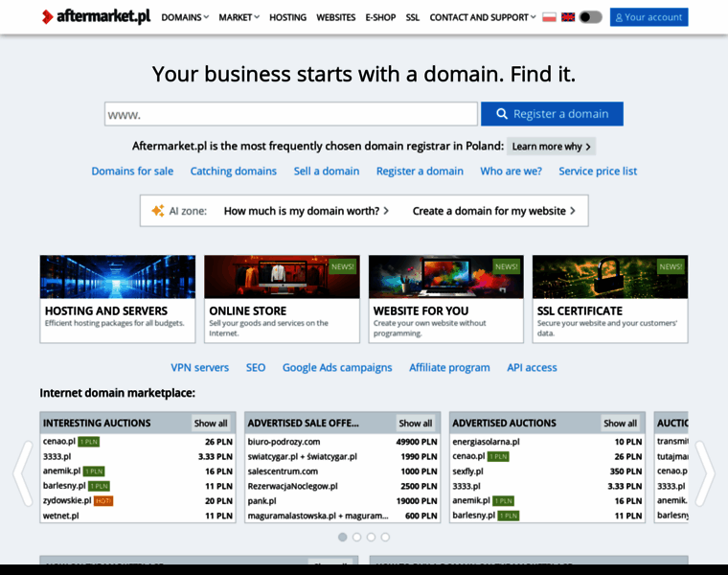Open Affiliate program link
This screenshot has width=728, height=575.
coord(449,367)
